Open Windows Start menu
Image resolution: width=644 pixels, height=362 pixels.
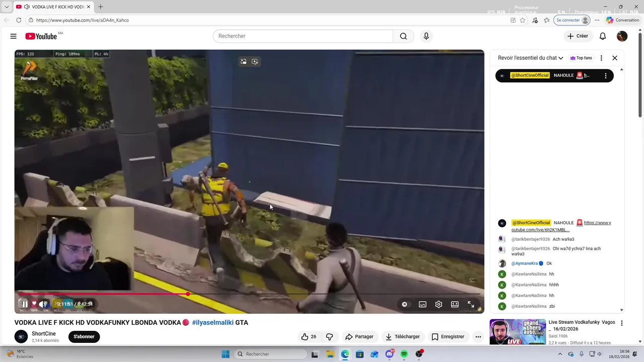pyautogui.click(x=226, y=354)
